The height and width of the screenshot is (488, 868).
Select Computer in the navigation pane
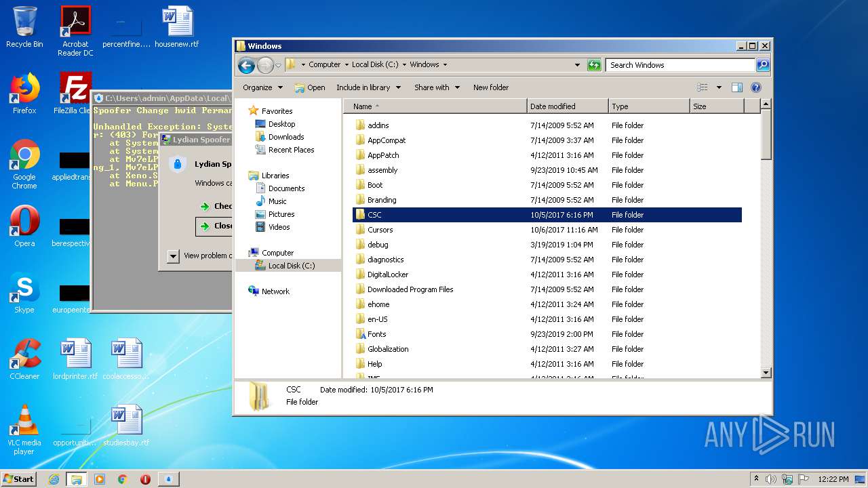click(277, 253)
